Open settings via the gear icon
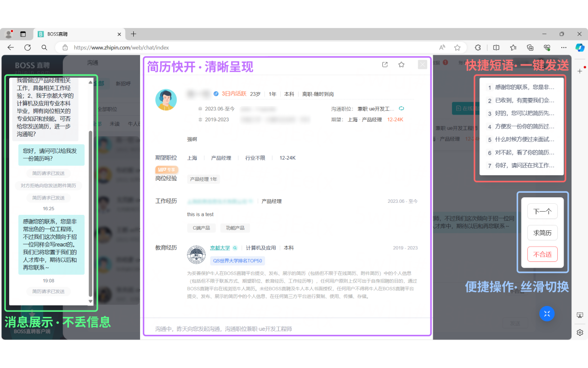This screenshot has width=588, height=368. click(580, 332)
